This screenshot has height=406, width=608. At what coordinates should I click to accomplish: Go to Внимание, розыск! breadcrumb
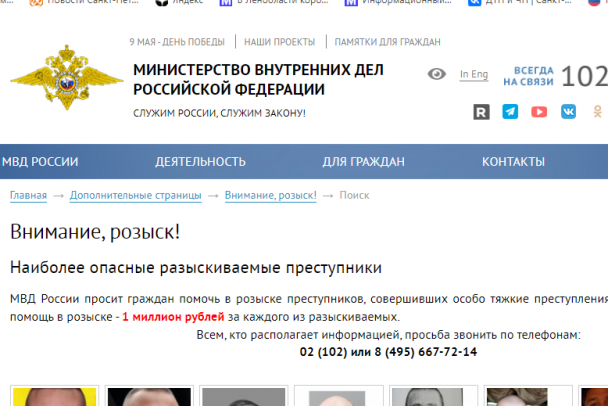pos(271,195)
